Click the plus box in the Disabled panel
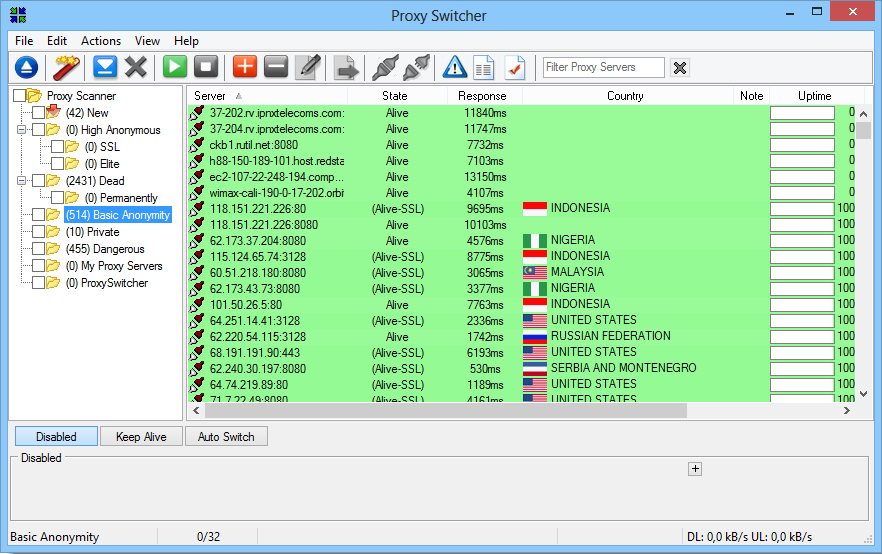Screen dimensions: 882x554 (695, 469)
